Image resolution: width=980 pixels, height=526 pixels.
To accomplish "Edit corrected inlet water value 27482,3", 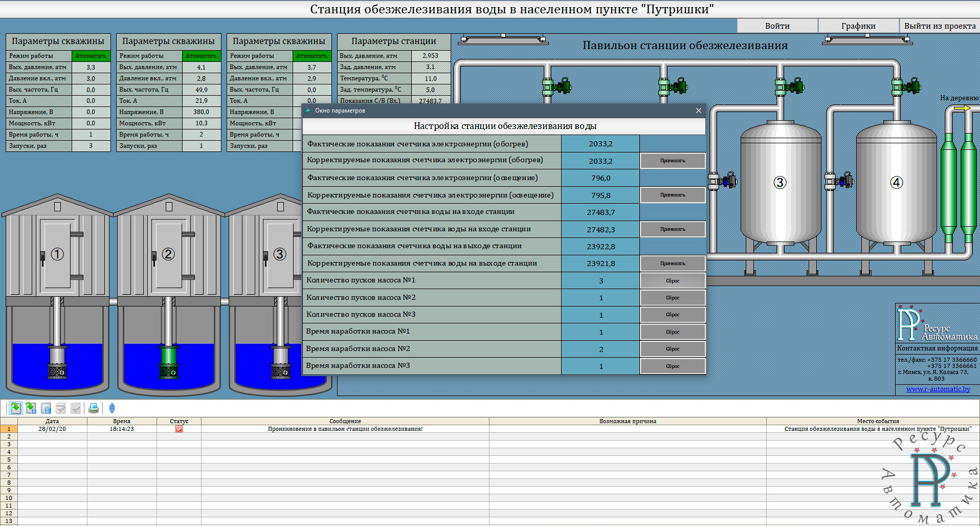I will pos(600,229).
